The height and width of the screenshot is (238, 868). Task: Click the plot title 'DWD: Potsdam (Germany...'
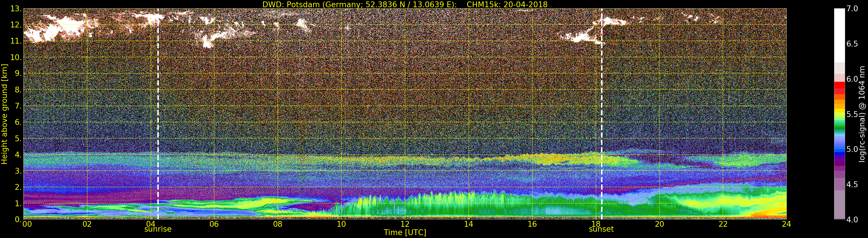click(405, 4)
